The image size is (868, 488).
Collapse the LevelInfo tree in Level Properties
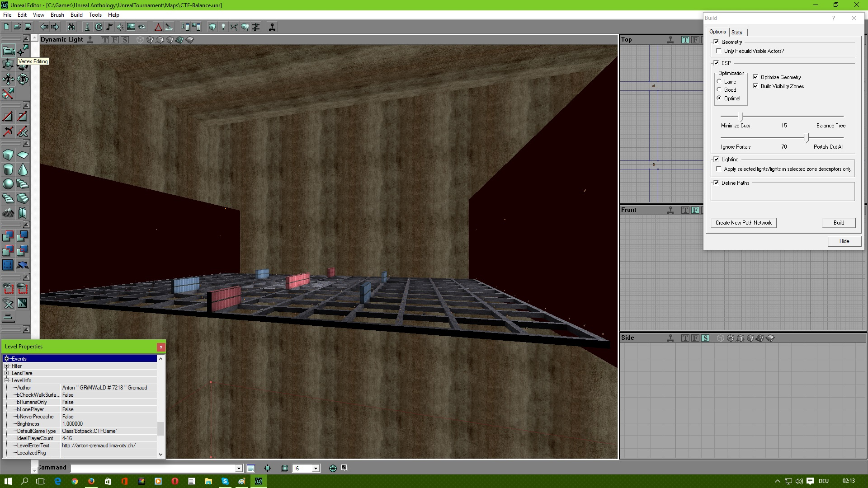(x=7, y=380)
